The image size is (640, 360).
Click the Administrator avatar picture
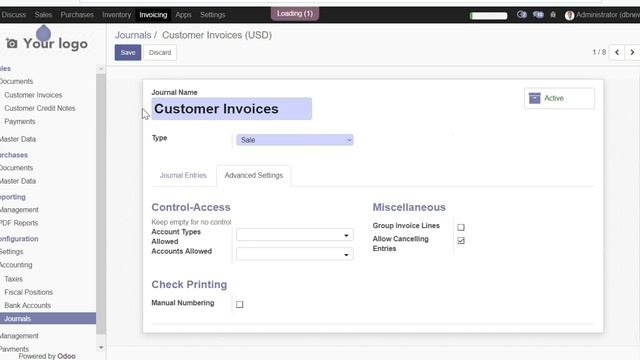(569, 15)
